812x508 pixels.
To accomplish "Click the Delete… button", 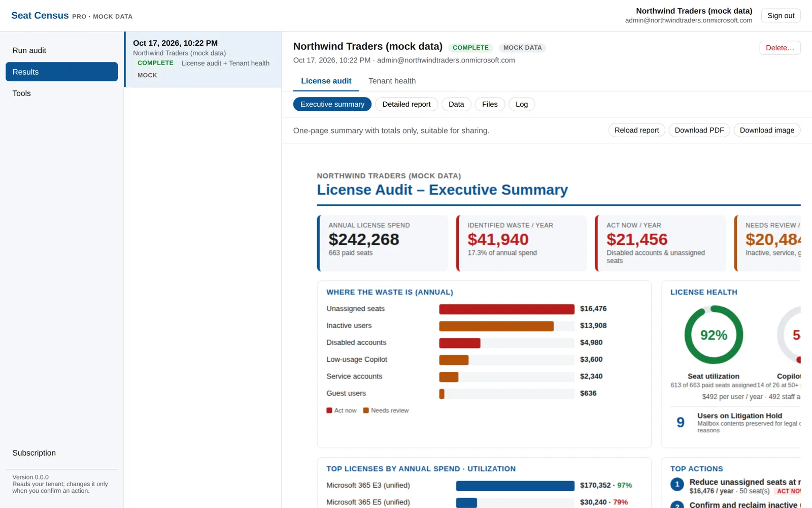I will [x=780, y=48].
